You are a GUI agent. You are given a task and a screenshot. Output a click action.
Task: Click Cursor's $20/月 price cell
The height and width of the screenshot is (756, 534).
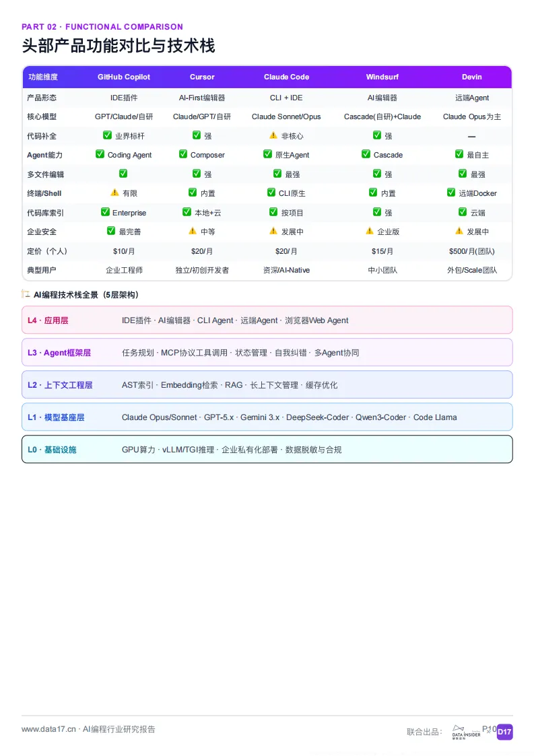(x=202, y=251)
